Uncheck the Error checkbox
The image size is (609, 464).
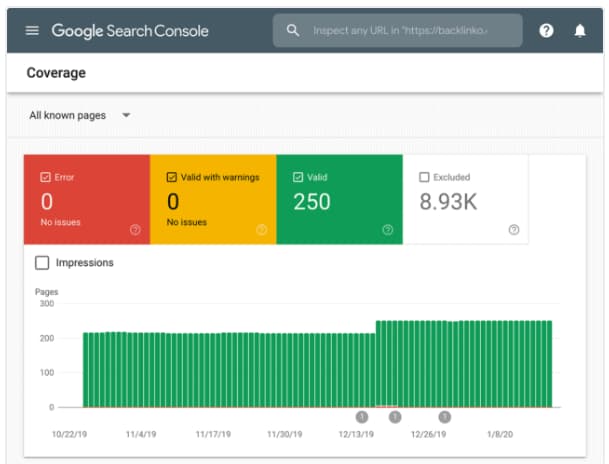tap(45, 177)
